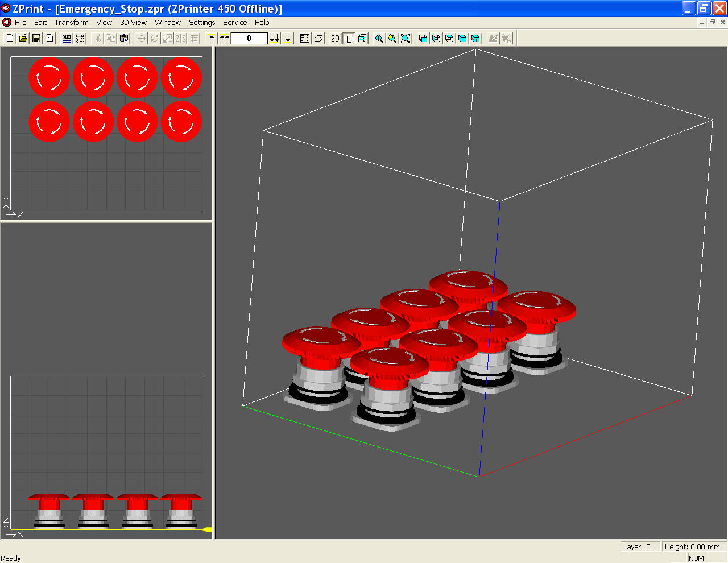Image resolution: width=728 pixels, height=563 pixels.
Task: Click the single up arrow to advance one layer
Action: pyautogui.click(x=210, y=38)
